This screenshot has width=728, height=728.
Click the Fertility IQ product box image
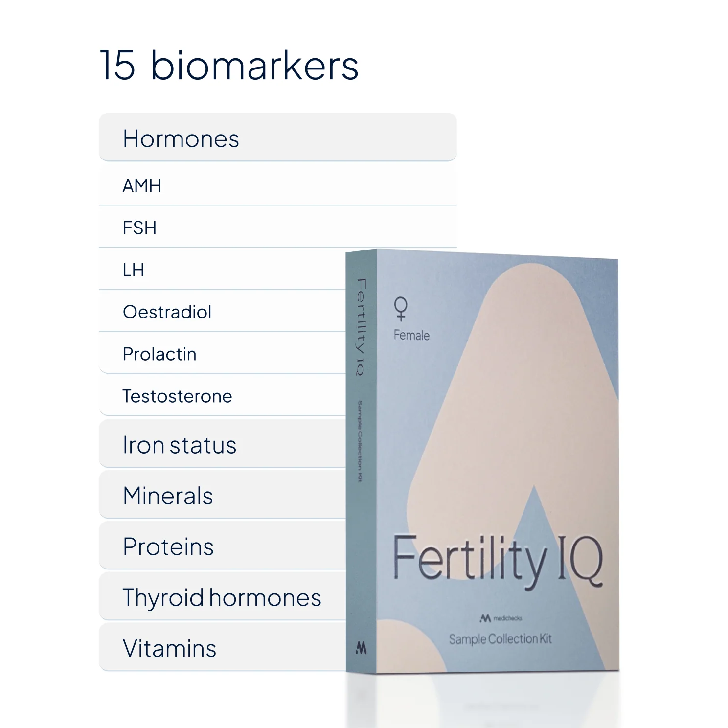tap(482, 461)
